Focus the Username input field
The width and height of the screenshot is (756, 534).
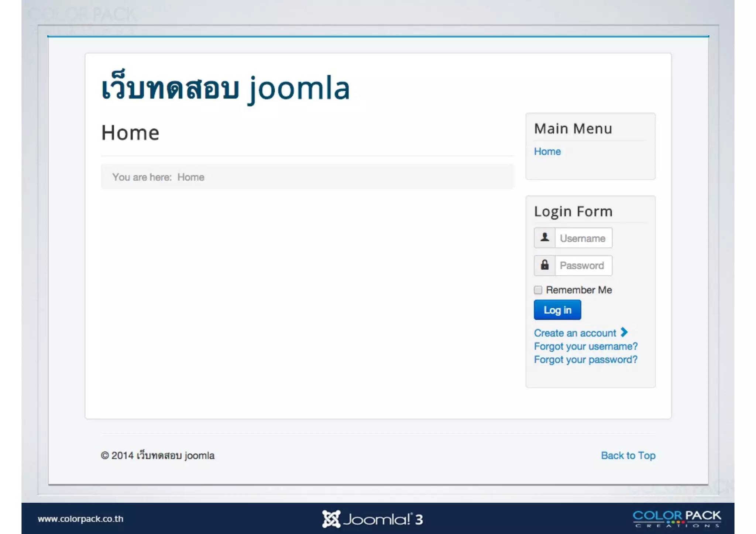pos(583,238)
